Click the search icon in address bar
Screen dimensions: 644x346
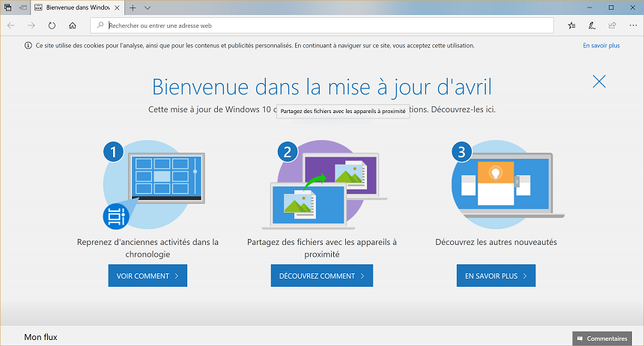tap(100, 25)
